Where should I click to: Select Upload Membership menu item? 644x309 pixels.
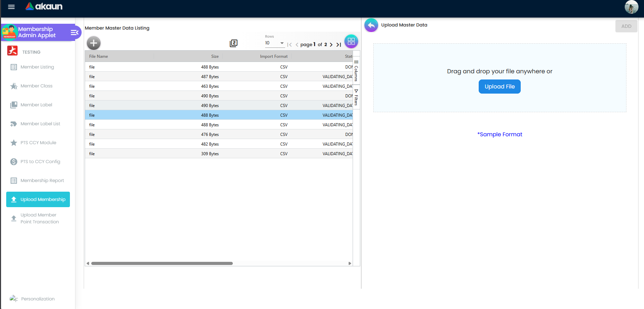point(38,200)
